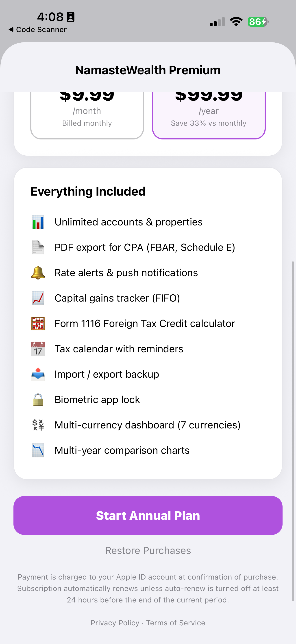This screenshot has width=296, height=644.
Task: Click the "Everything Included" heading
Action: click(88, 191)
